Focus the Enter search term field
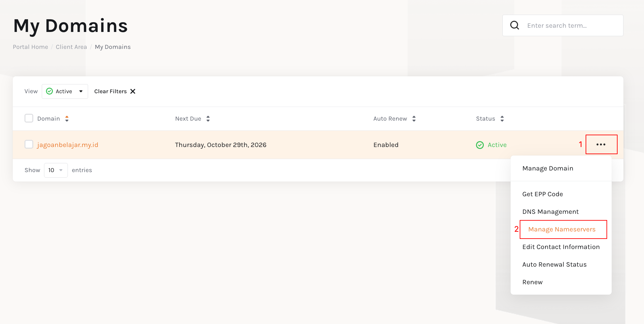Viewport: 644px width, 324px height. (x=563, y=25)
